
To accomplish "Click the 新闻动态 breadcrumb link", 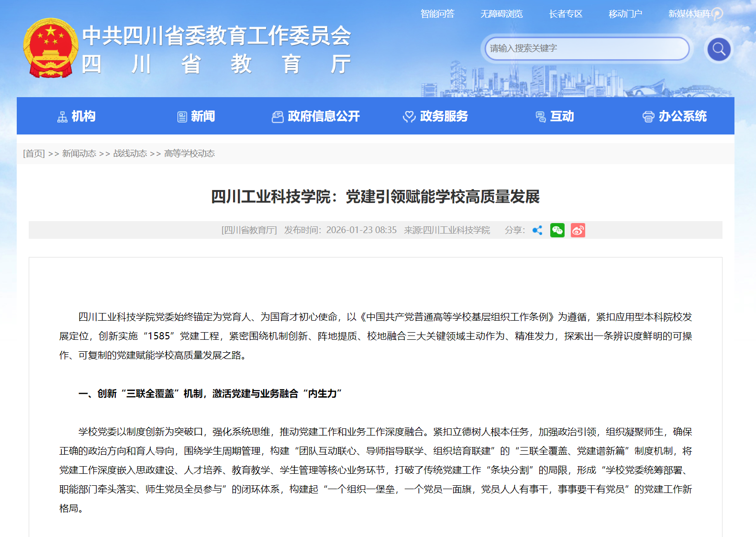I will (79, 154).
